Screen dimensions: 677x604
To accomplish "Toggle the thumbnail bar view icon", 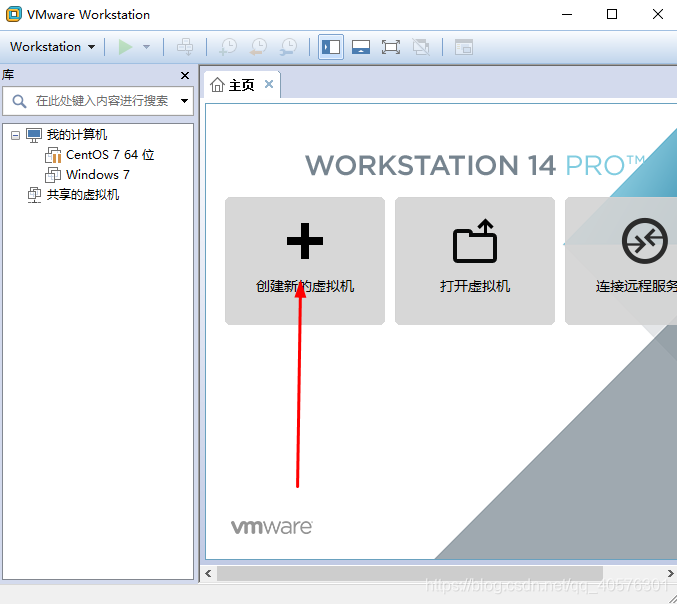I will (361, 47).
